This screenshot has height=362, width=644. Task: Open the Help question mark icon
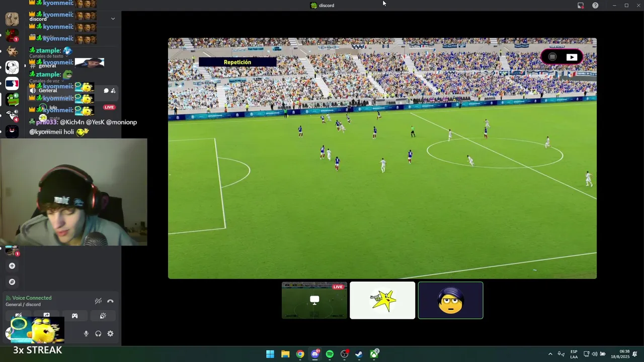[x=595, y=6]
